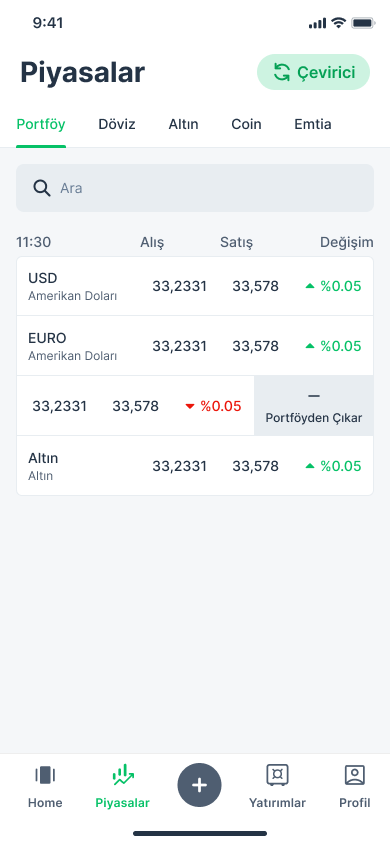Screen dimensions: 390x844
Task: Tap the Değişim column header
Action: [x=346, y=242]
